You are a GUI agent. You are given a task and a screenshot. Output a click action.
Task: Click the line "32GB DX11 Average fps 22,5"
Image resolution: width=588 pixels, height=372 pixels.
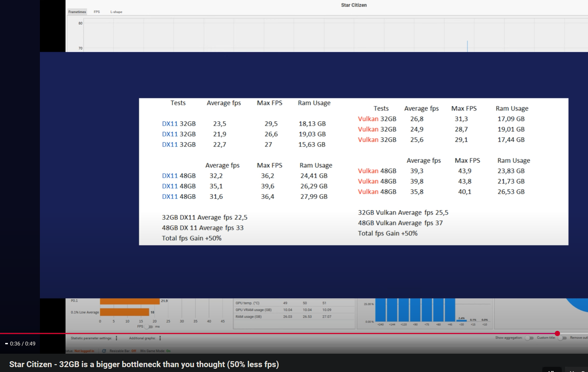[x=205, y=218]
